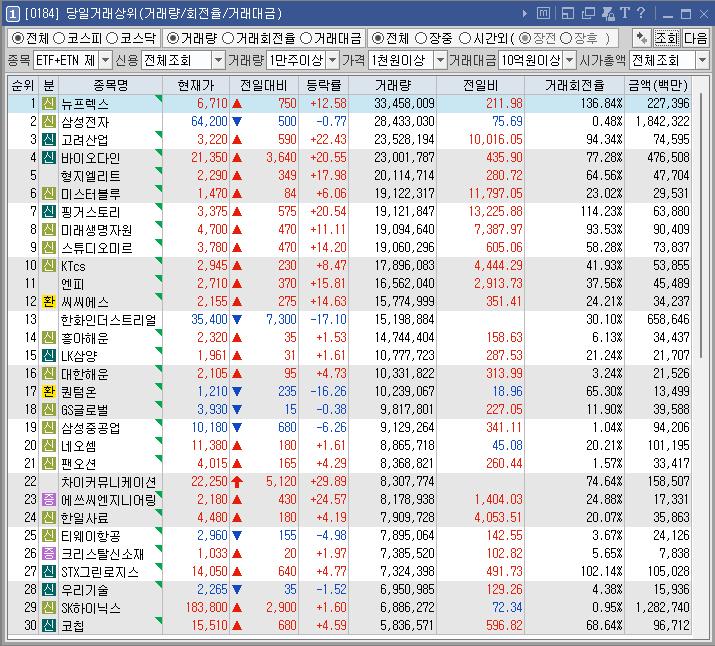Image resolution: width=715 pixels, height=646 pixels.
Task: Click the title bar play arrow icon
Action: point(524,14)
